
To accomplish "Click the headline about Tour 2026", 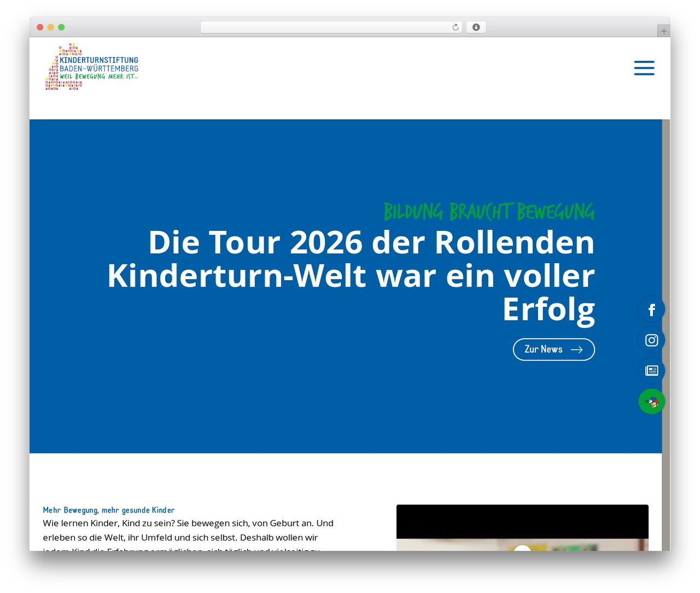I will pyautogui.click(x=351, y=276).
